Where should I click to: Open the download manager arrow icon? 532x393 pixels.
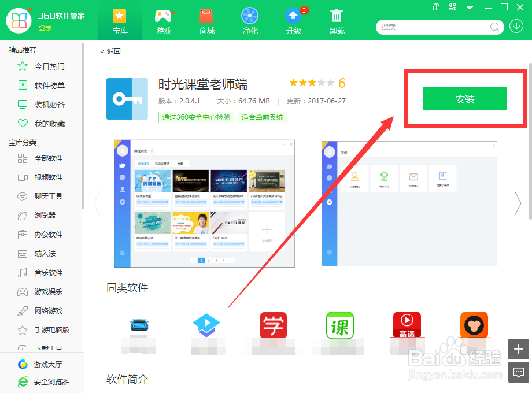[516, 26]
